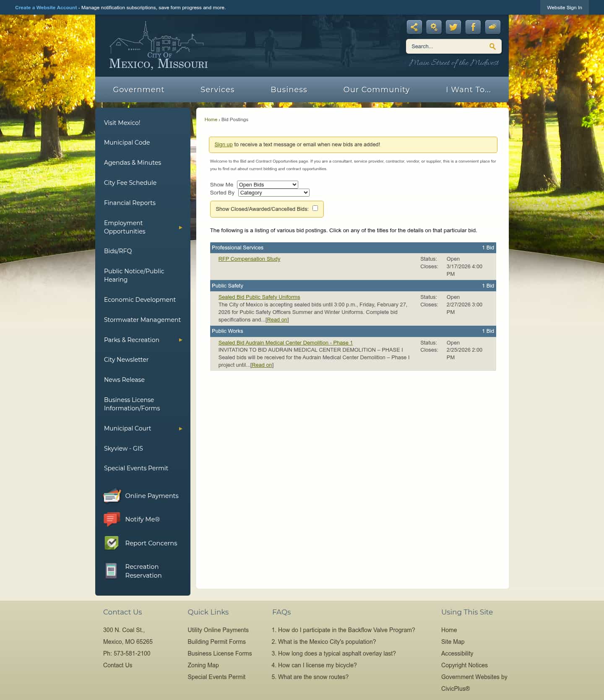Click Read on for Demolition bid
This screenshot has width=604, height=700.
coord(262,365)
